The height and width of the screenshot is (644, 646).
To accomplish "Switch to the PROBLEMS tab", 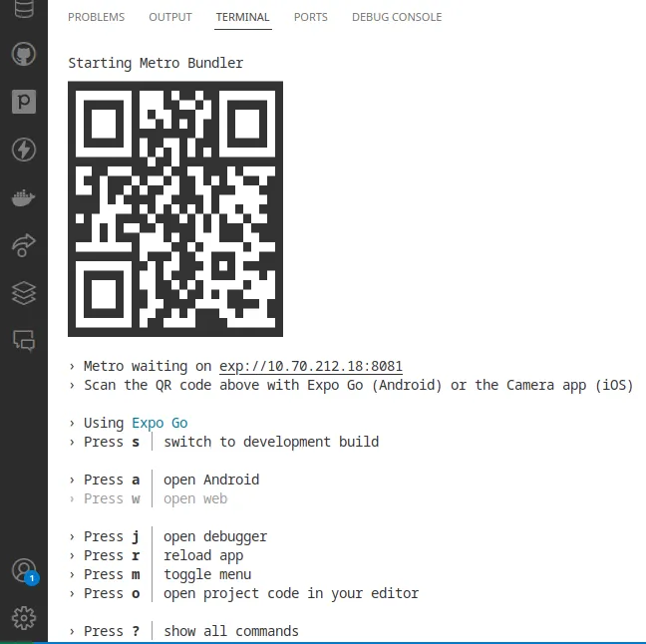I will 96,17.
